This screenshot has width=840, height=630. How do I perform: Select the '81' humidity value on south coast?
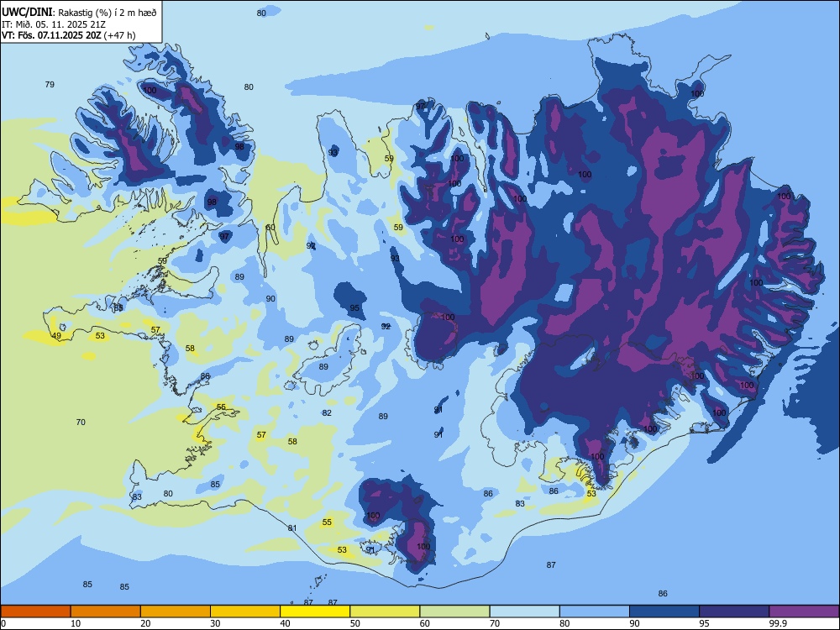coord(292,528)
